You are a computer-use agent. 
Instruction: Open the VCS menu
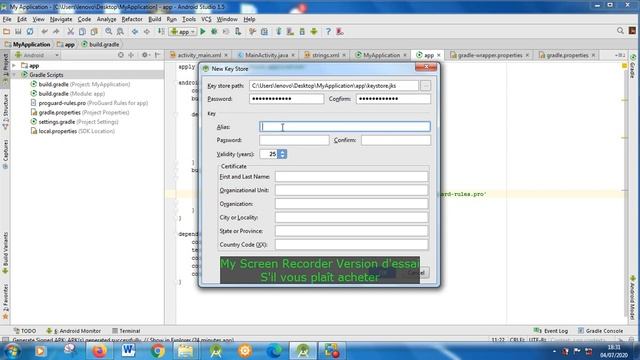tap(206, 19)
